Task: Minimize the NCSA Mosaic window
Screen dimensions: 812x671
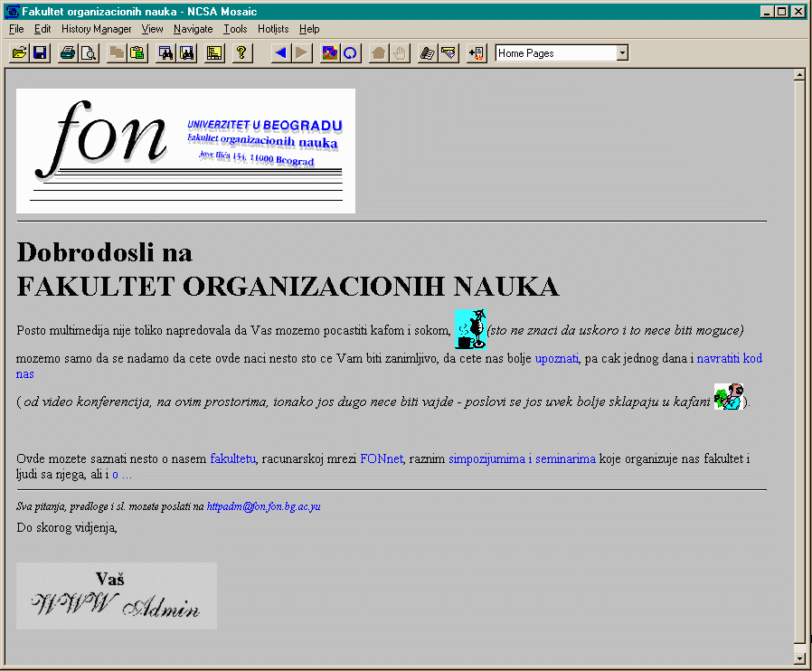Action: click(768, 12)
